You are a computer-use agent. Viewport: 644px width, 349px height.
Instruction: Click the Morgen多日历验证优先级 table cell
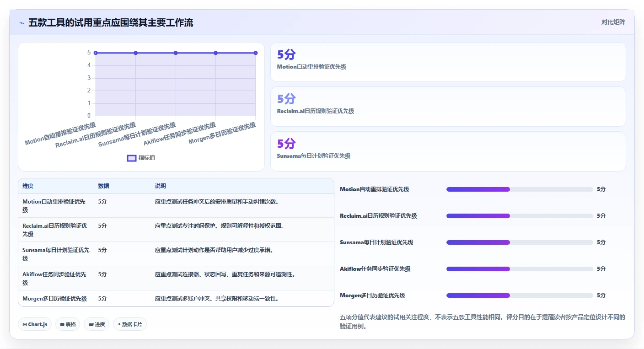[x=56, y=298]
